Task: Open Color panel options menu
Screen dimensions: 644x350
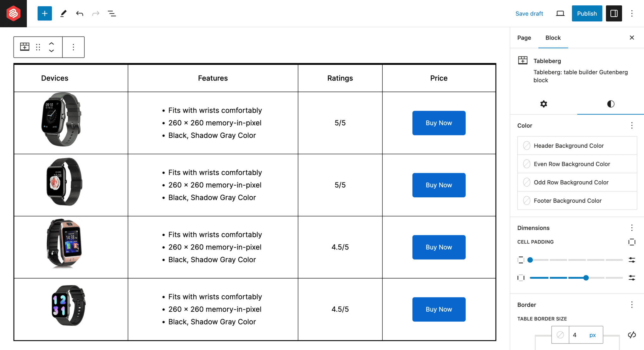Action: coord(631,126)
